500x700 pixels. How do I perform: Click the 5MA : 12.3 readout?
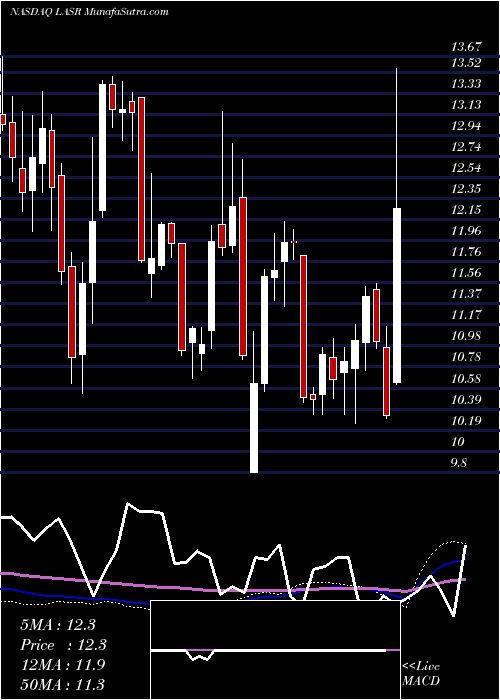(58, 625)
